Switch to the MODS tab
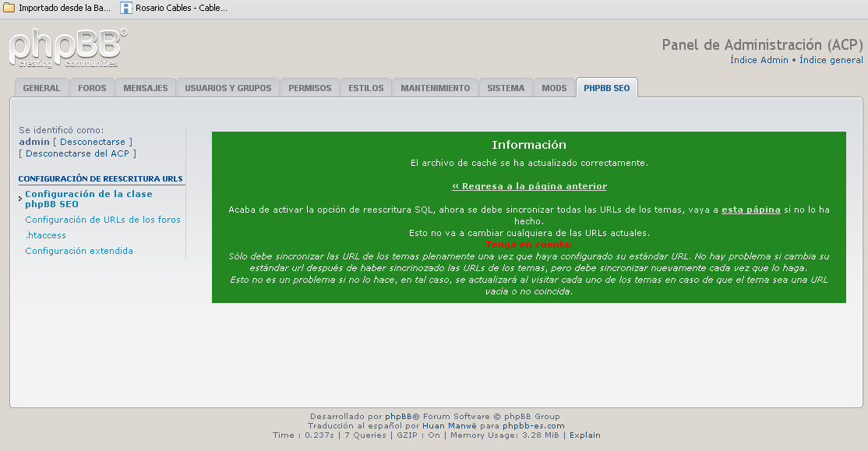 (554, 87)
